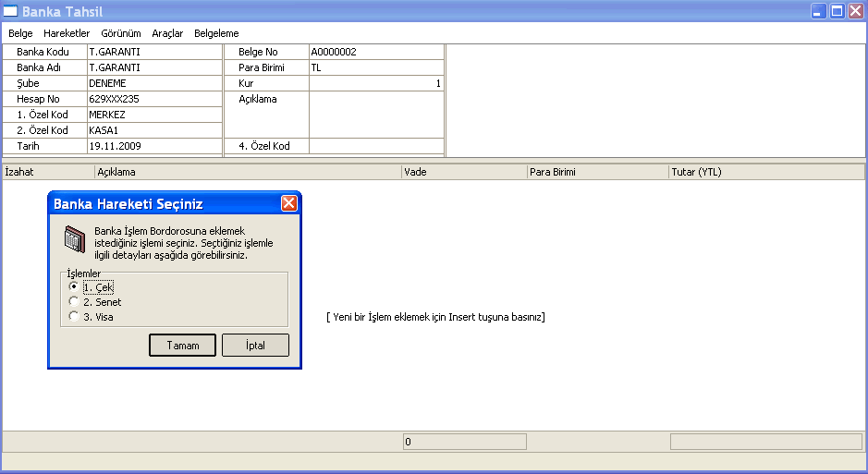Click the İşlemler group label

pyautogui.click(x=83, y=273)
